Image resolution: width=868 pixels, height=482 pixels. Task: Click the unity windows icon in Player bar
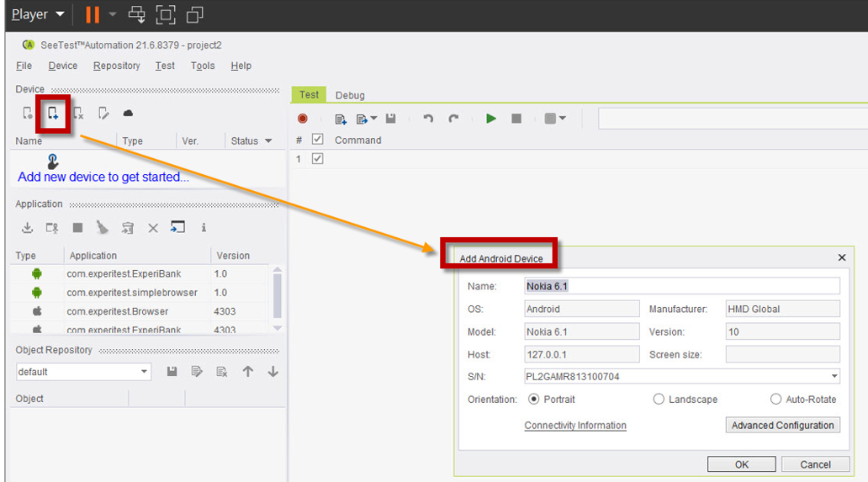click(195, 14)
